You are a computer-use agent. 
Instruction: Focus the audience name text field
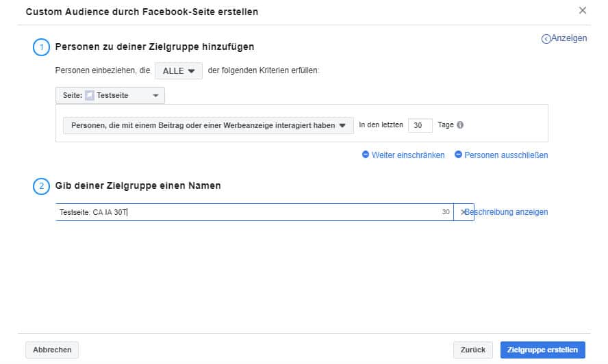coord(246,212)
